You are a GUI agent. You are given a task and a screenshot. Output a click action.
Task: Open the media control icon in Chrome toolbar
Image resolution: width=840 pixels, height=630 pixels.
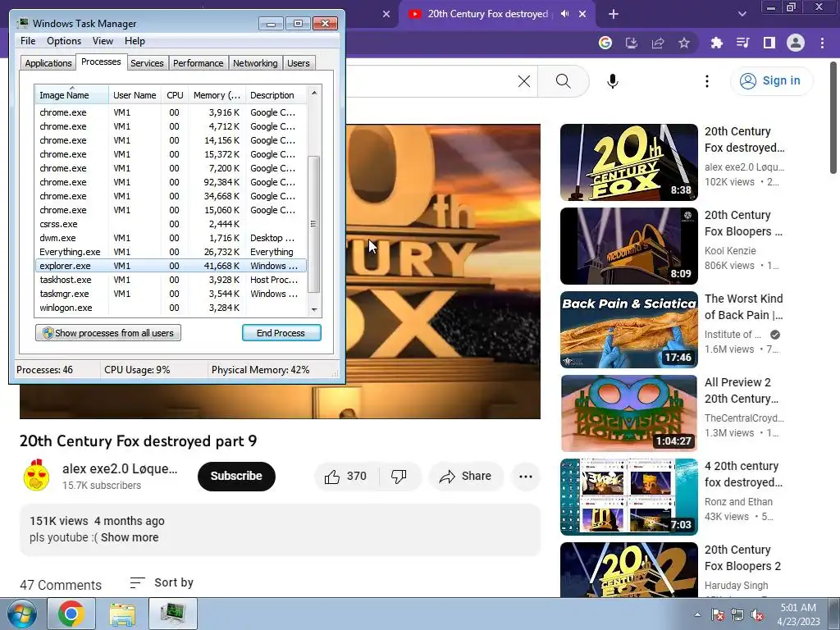[x=743, y=43]
